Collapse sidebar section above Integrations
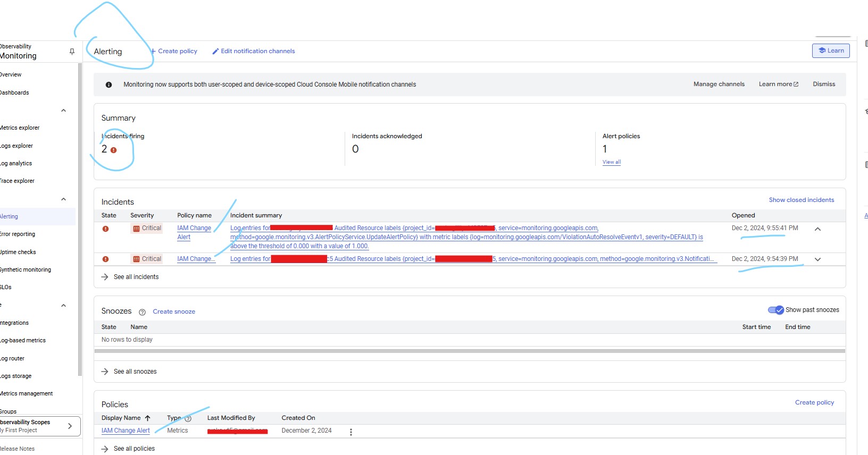 point(63,306)
